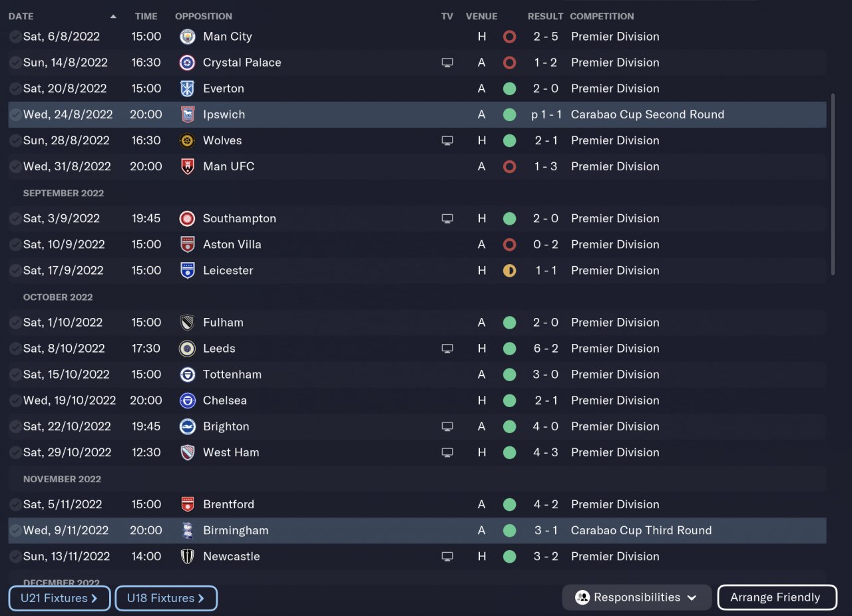This screenshot has height=616, width=852.
Task: Open the Responsibilities dropdown
Action: [636, 597]
